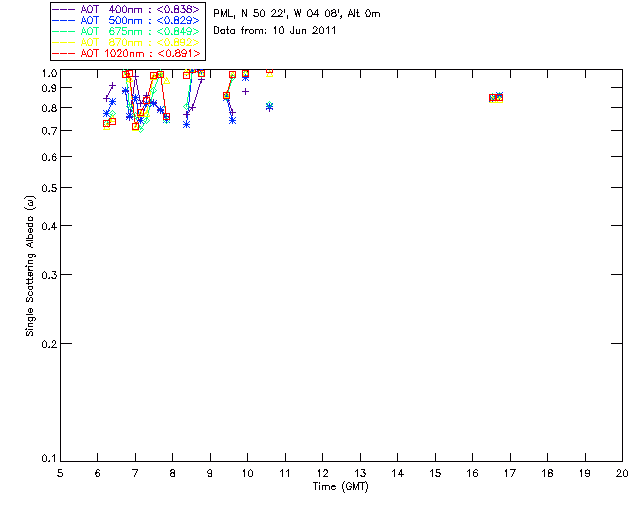Screen dimensions: 640x512
Task: Click the x-axis tick label 12
Action: click(323, 472)
